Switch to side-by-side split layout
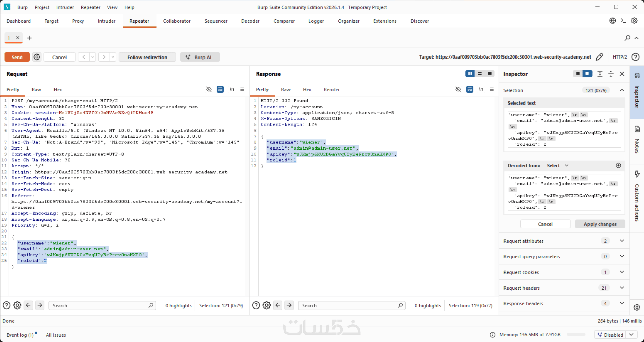The image size is (644, 342). [470, 74]
